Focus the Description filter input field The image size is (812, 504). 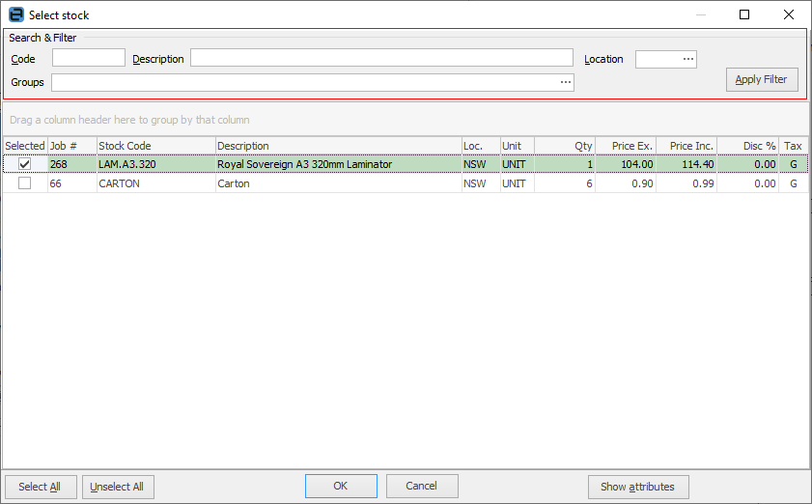[381, 58]
